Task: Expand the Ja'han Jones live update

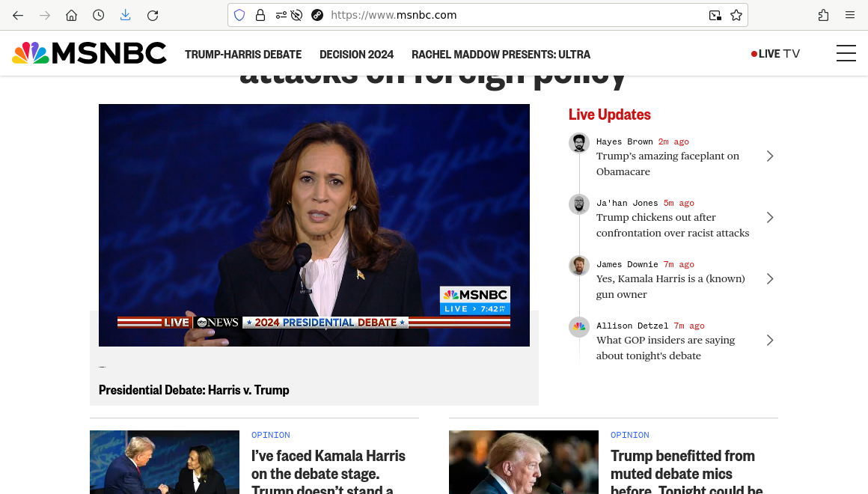Action: click(x=770, y=217)
